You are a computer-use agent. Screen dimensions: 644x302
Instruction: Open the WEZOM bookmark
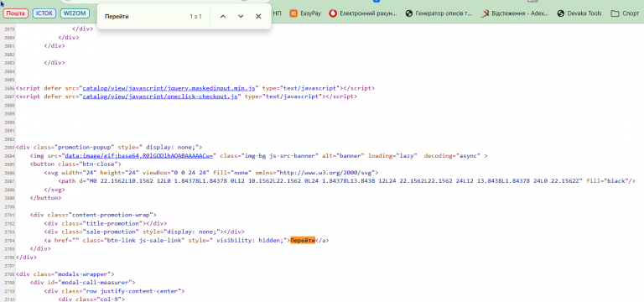[x=75, y=13]
